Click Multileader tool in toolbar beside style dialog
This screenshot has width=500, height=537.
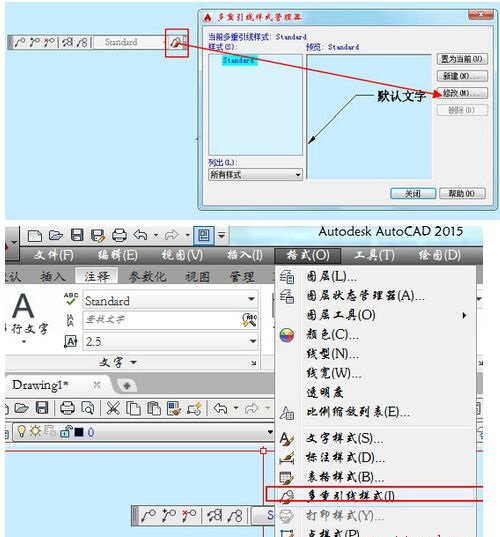[20, 42]
